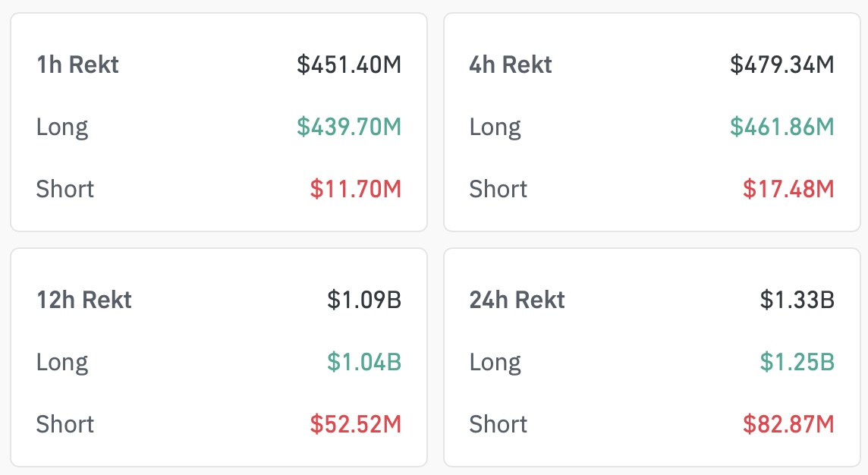Click the 4h Long value $461.86M
868x475 pixels.
782,127
